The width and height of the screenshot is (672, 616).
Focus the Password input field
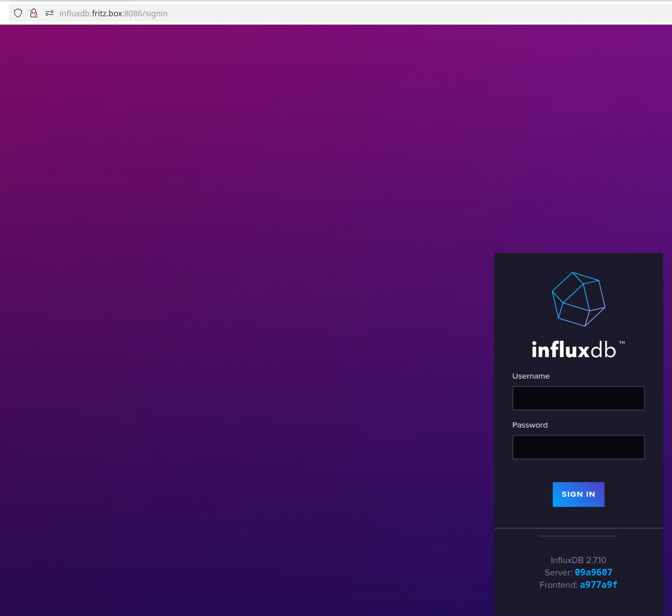(578, 447)
